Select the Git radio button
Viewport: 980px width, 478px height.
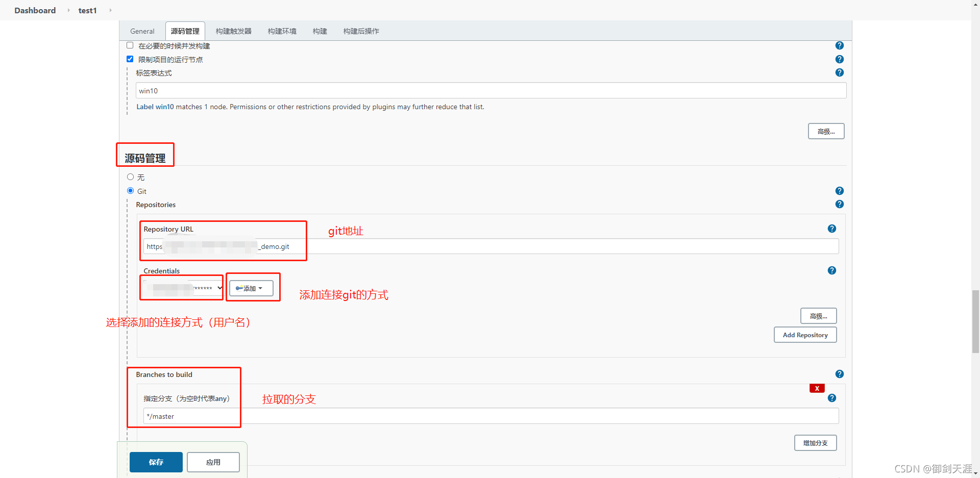pos(130,191)
